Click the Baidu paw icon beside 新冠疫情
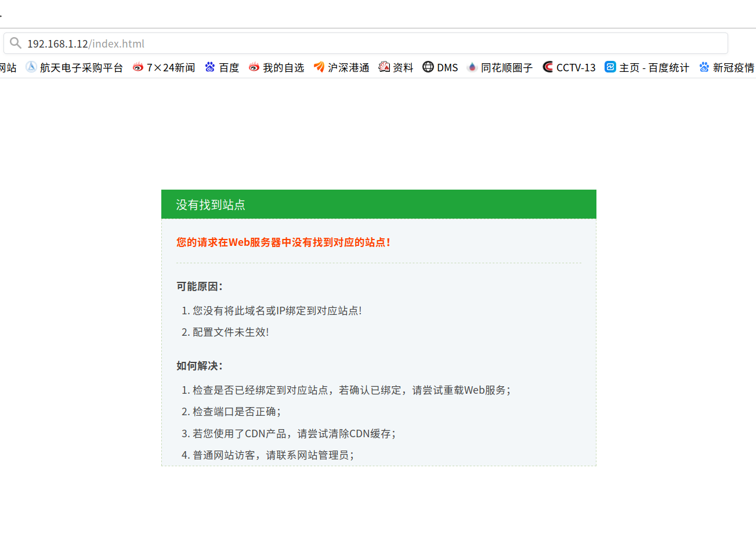The image size is (756, 548). [704, 67]
